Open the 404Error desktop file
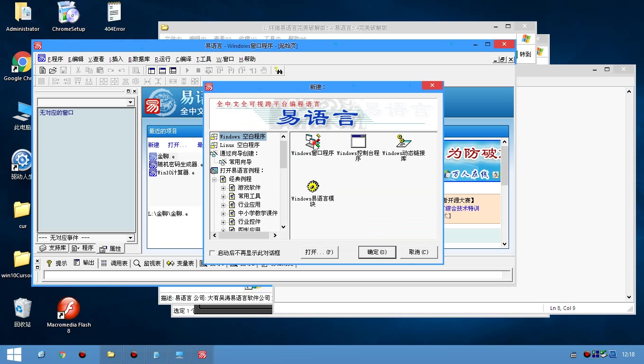The width and height of the screenshot is (644, 364). (x=115, y=17)
